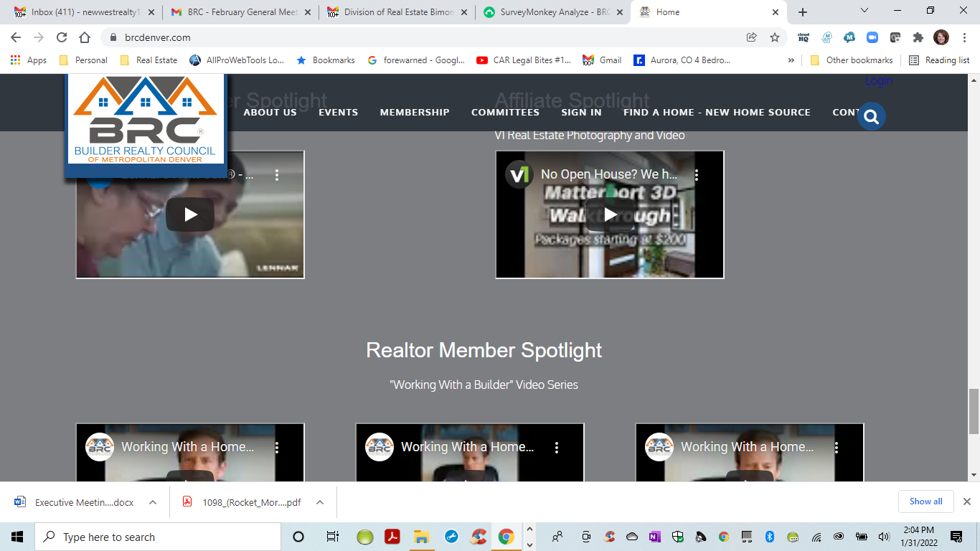Go back to the previous page
Image resolution: width=980 pixels, height=551 pixels.
[16, 37]
